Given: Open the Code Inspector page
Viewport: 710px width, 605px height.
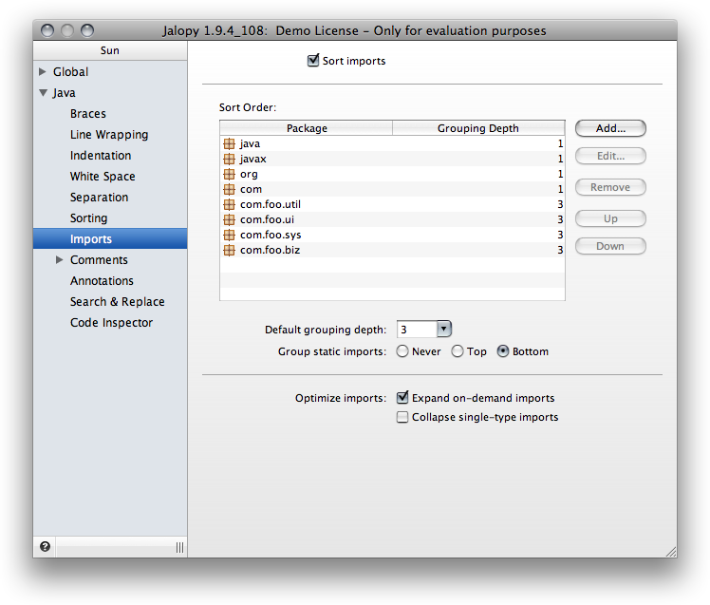Looking at the screenshot, I should click(x=111, y=322).
